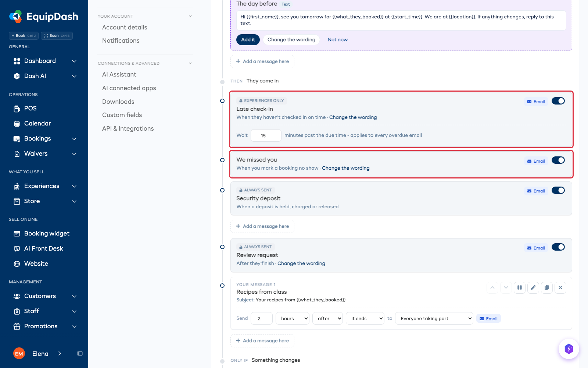588x368 pixels.
Task: Go to AI connected apps
Action: pos(129,88)
